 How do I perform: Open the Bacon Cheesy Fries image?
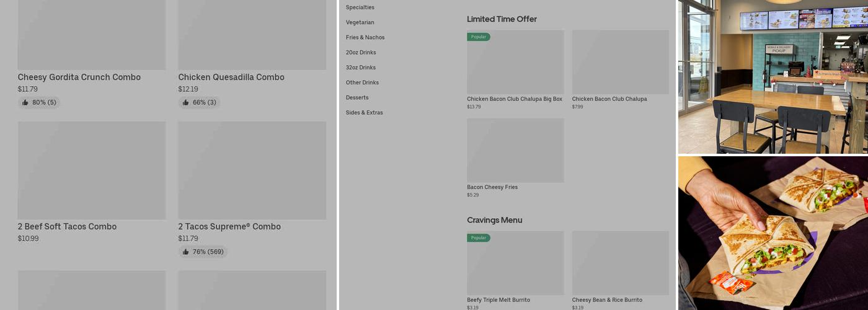pyautogui.click(x=515, y=151)
